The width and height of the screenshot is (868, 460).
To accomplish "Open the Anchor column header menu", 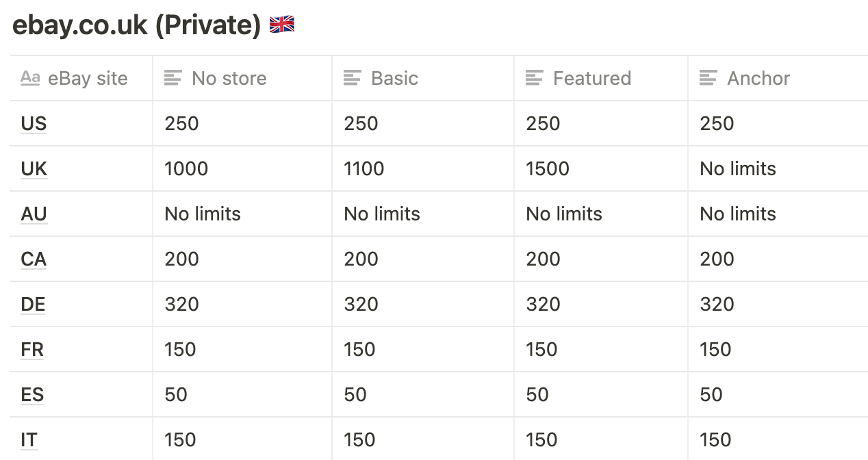I will (778, 78).
